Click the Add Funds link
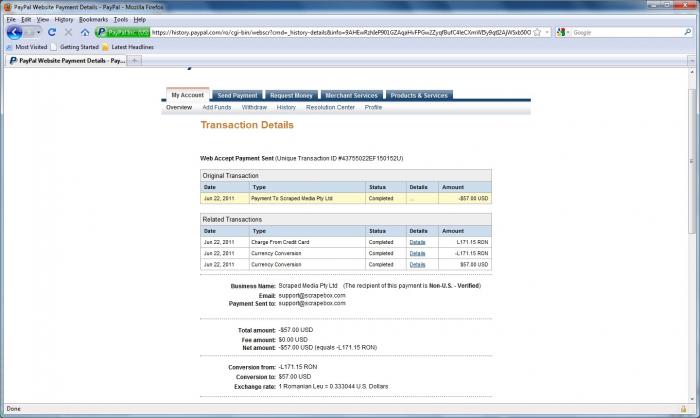Image resolution: width=700 pixels, height=418 pixels. (217, 107)
